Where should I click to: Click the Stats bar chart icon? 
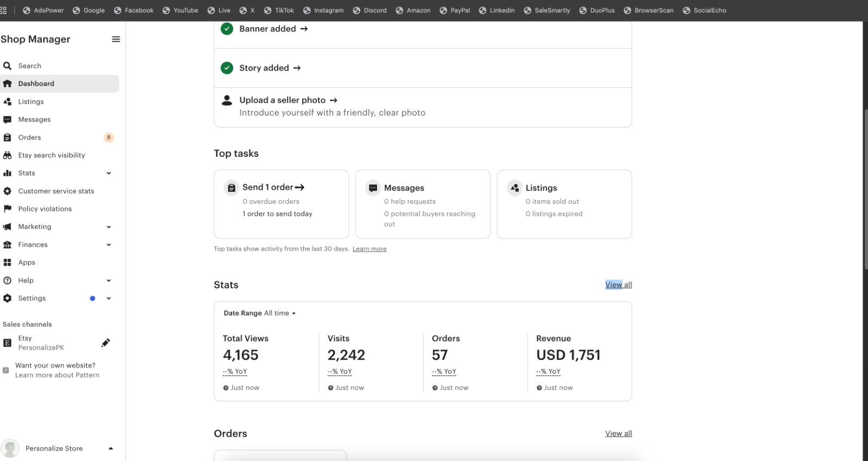point(7,173)
